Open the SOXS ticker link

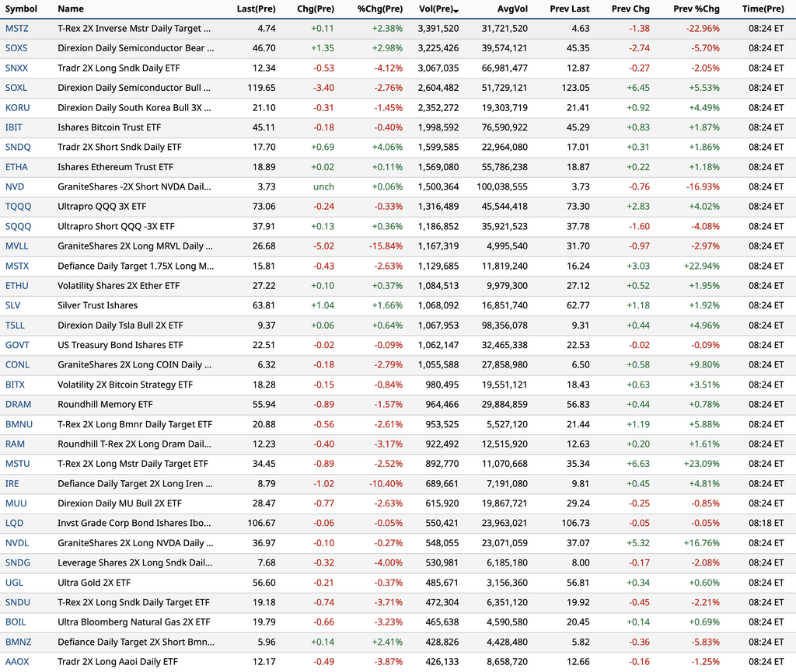16,48
